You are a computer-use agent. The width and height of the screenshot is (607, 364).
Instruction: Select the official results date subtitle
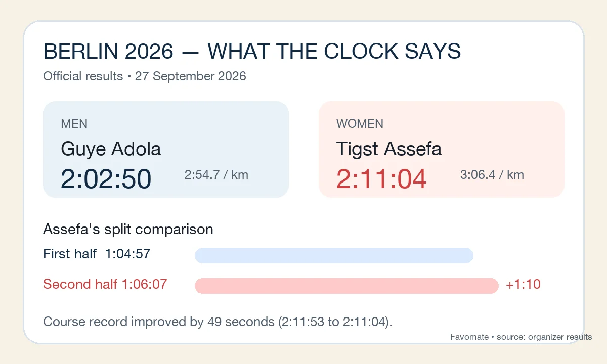[145, 76]
